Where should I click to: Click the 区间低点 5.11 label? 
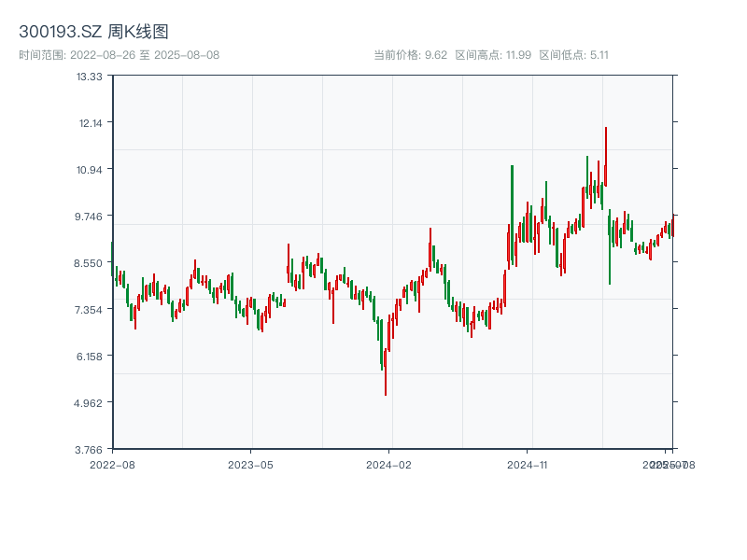tap(573, 55)
